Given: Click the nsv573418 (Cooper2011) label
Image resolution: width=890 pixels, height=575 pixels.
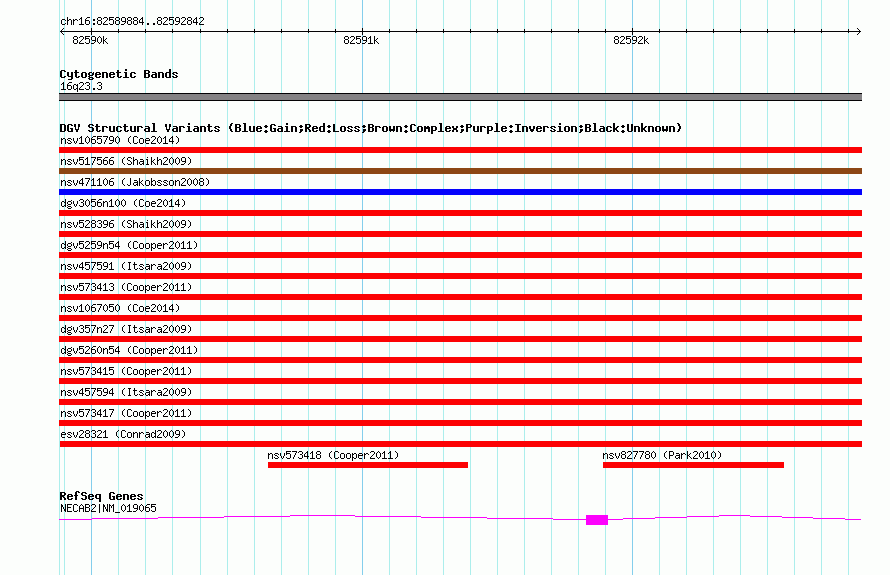Looking at the screenshot, I should tap(333, 455).
